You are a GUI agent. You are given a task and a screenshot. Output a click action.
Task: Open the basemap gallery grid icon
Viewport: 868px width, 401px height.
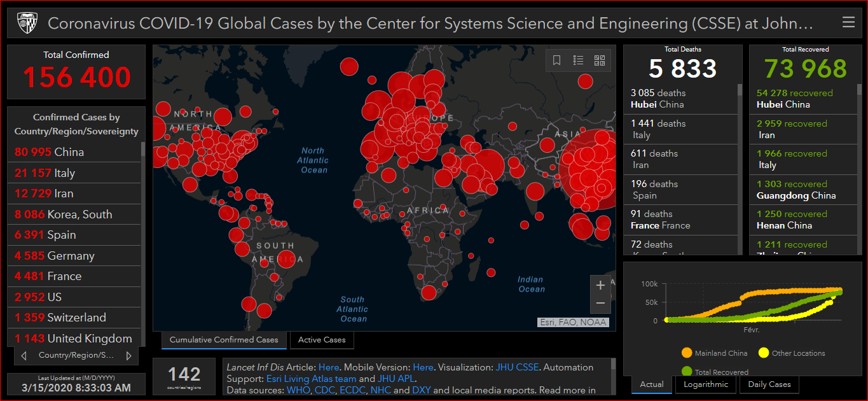pyautogui.click(x=599, y=60)
